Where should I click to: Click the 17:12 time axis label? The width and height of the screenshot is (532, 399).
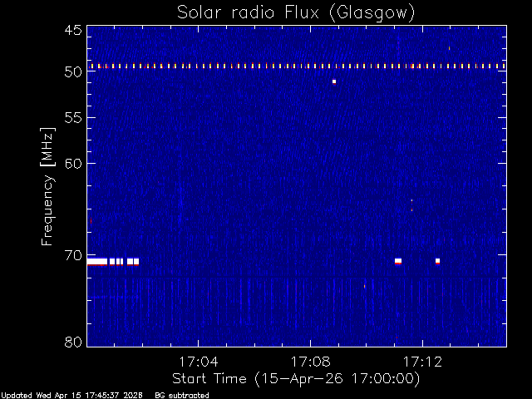[422, 362]
